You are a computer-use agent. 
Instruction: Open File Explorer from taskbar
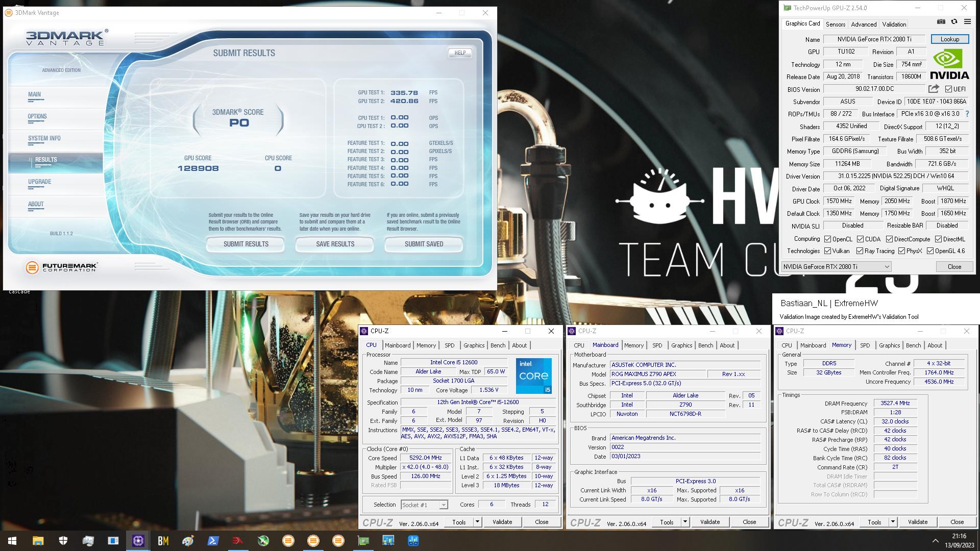point(38,541)
